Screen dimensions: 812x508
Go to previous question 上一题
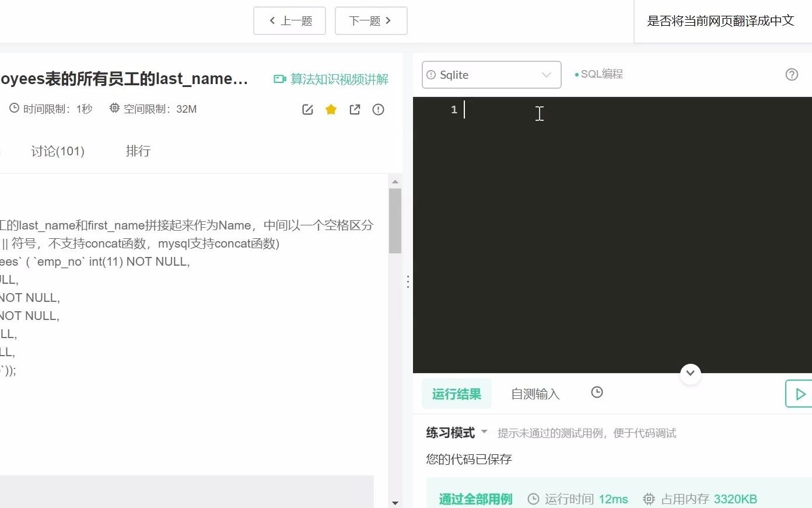(289, 21)
